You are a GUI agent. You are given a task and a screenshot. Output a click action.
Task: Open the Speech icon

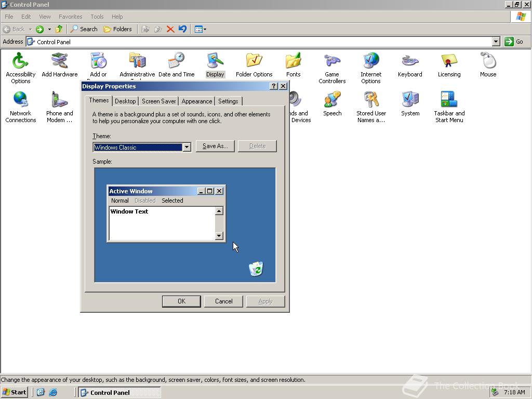332,103
